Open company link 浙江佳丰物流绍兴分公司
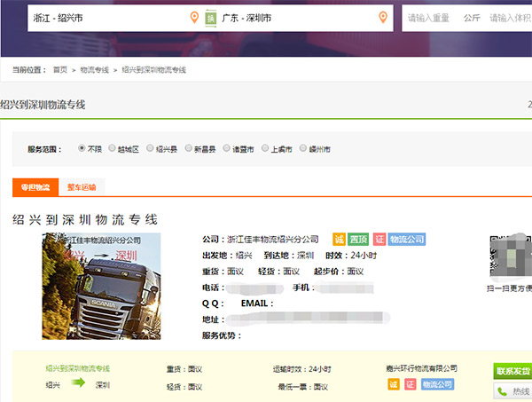532x402 pixels. 273,240
